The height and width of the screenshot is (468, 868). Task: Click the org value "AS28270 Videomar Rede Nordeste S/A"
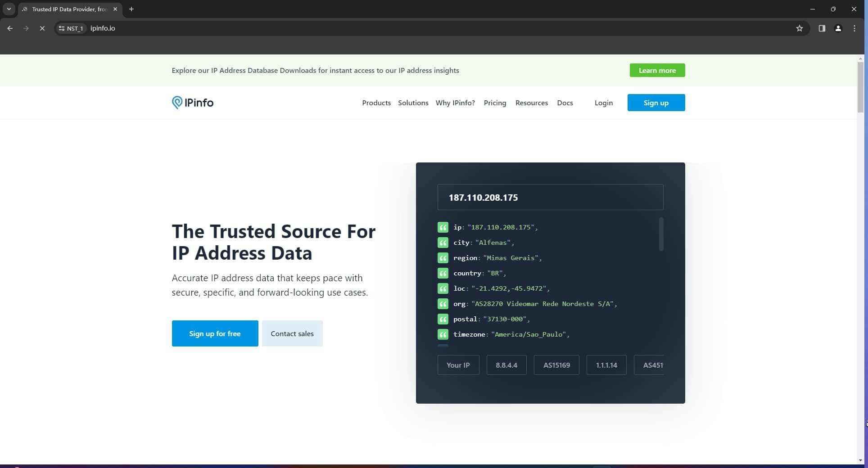pos(542,304)
